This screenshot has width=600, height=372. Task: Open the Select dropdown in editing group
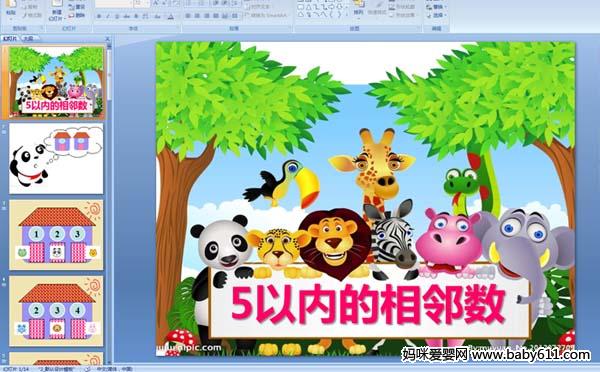pos(436,15)
